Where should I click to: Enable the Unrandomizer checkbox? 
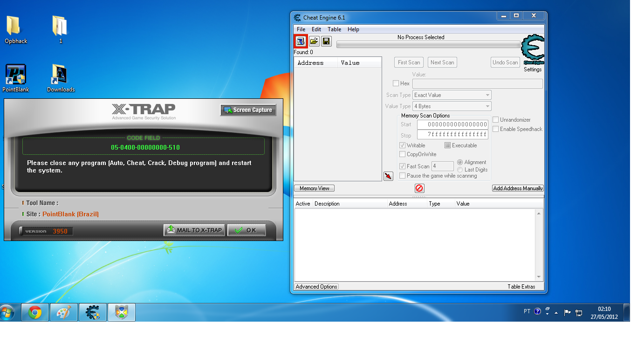(496, 120)
